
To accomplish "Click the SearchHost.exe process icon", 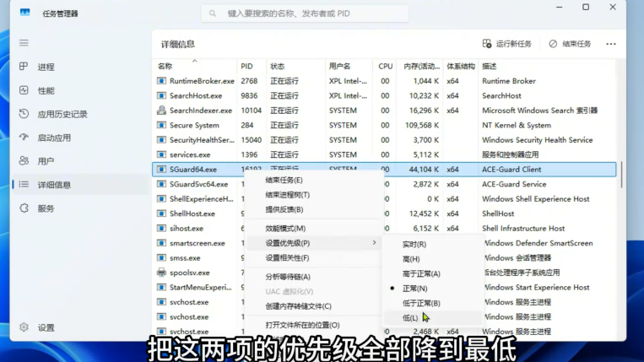I will [161, 95].
